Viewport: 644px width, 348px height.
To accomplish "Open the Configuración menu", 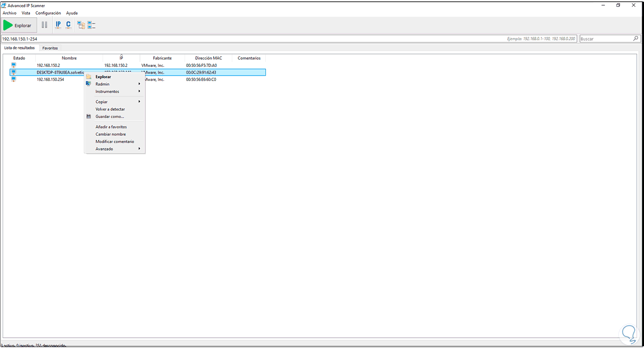I will tap(48, 13).
